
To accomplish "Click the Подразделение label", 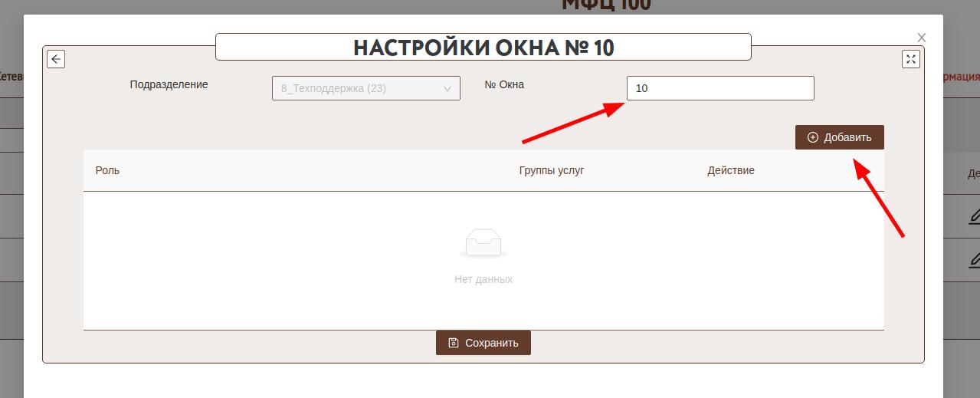I will click(x=169, y=84).
